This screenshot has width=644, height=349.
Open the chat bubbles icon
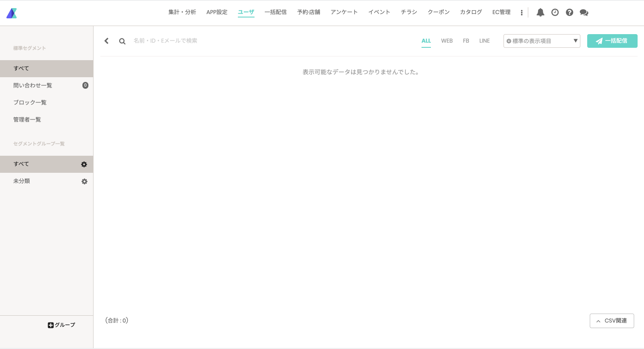pyautogui.click(x=584, y=13)
